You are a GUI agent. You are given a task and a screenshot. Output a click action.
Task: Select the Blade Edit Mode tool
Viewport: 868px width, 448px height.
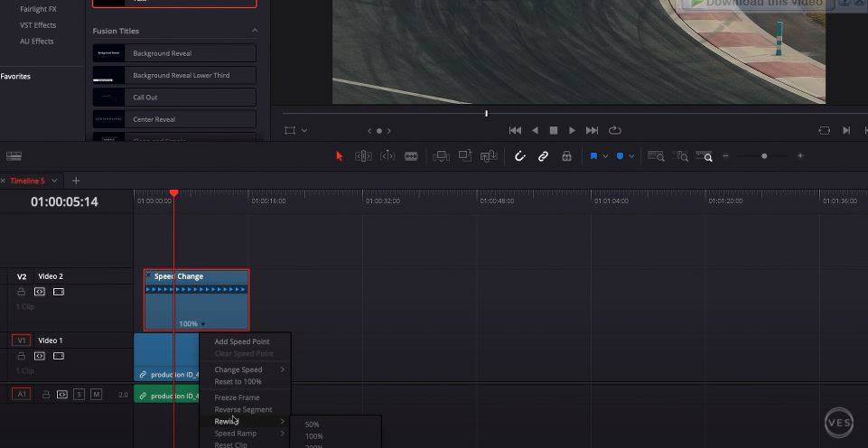(411, 156)
